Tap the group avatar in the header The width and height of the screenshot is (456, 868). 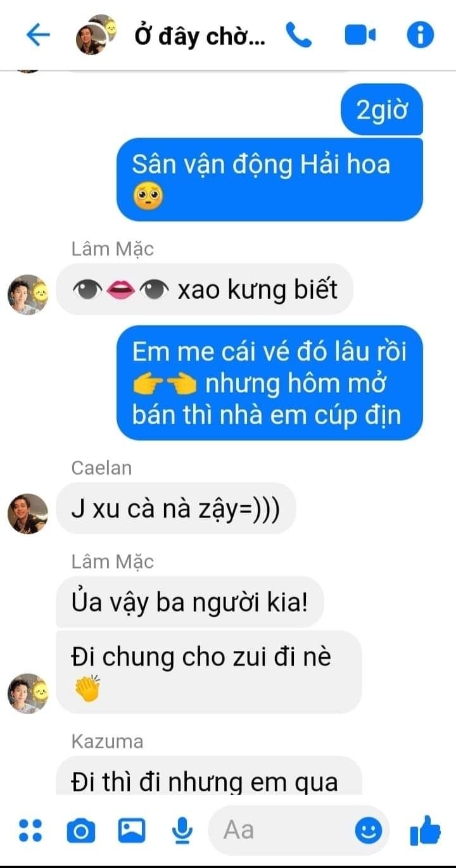[x=95, y=35]
